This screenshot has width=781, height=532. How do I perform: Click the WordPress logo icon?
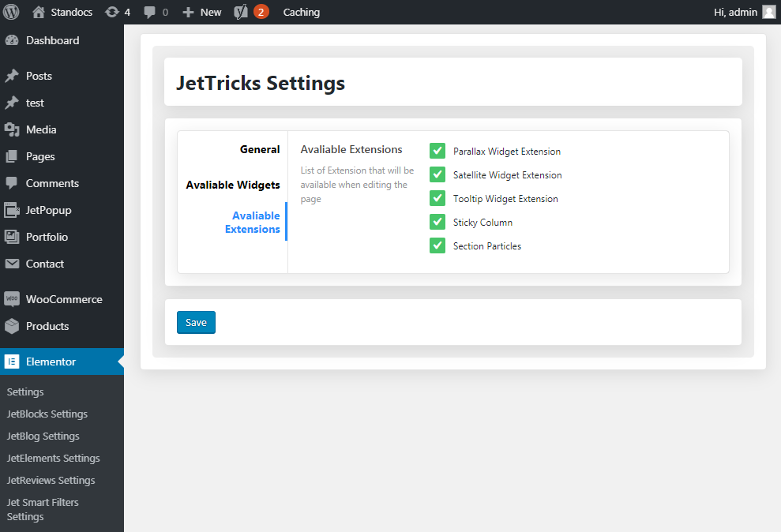click(x=11, y=12)
